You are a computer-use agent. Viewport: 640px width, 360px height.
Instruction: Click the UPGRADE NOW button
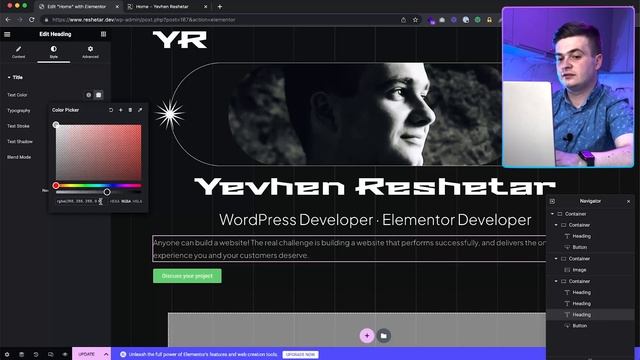click(300, 354)
